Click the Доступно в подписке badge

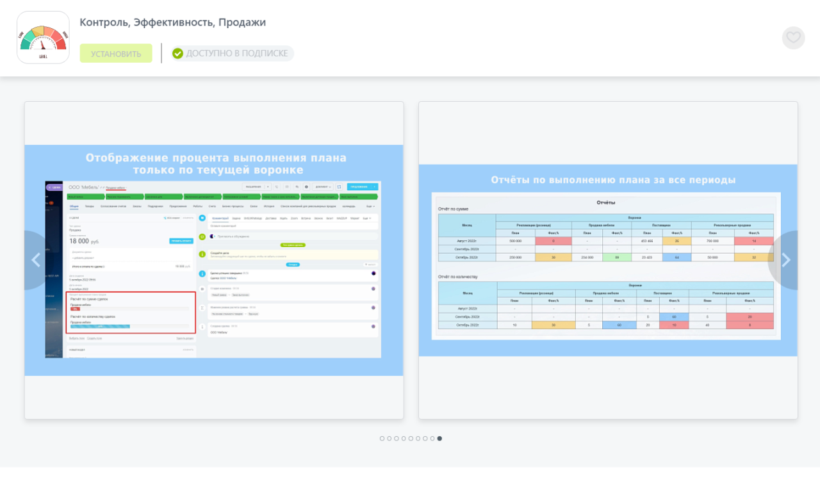[x=232, y=53]
